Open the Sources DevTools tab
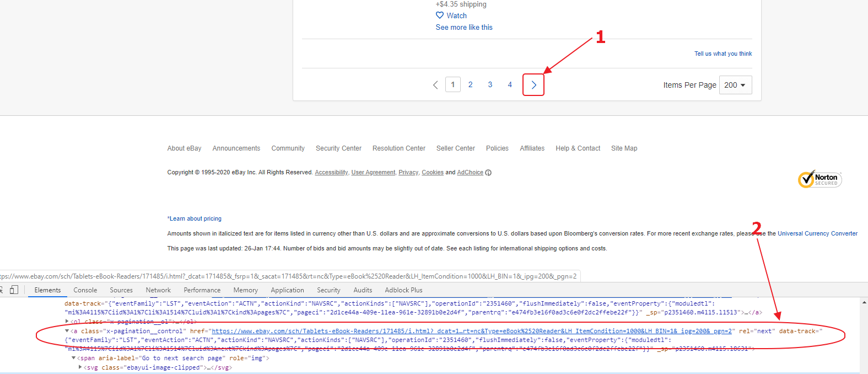This screenshot has width=868, height=374. tap(121, 290)
